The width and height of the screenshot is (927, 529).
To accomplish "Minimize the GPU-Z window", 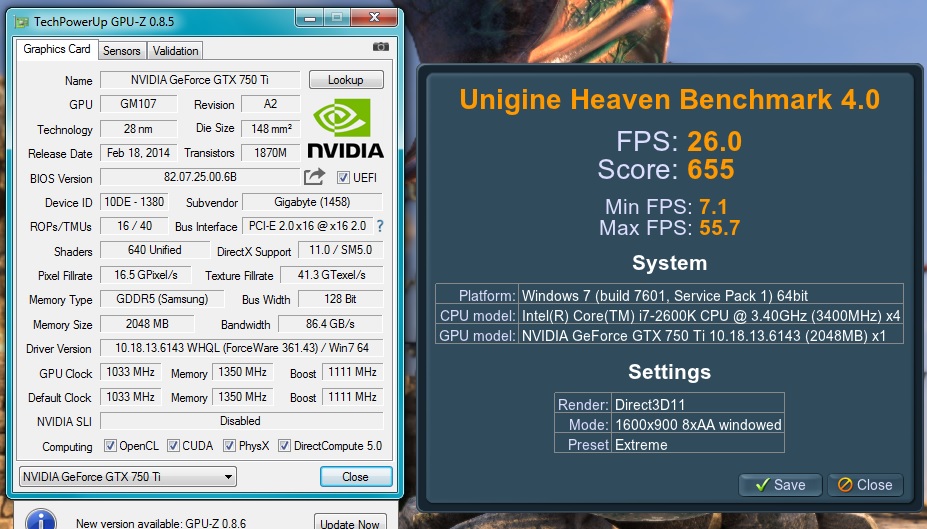I will (309, 18).
